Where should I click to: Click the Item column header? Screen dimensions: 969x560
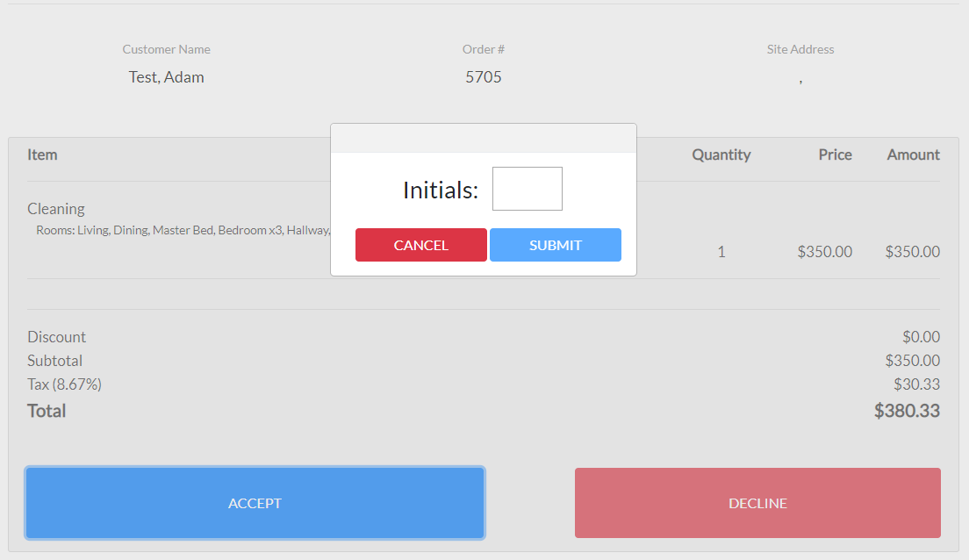(42, 154)
